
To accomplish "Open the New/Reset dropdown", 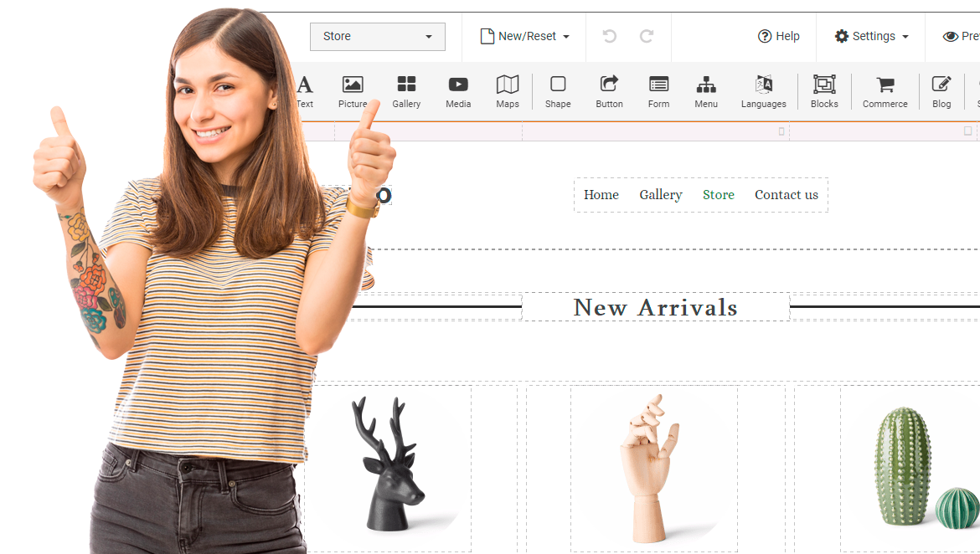I will click(524, 37).
